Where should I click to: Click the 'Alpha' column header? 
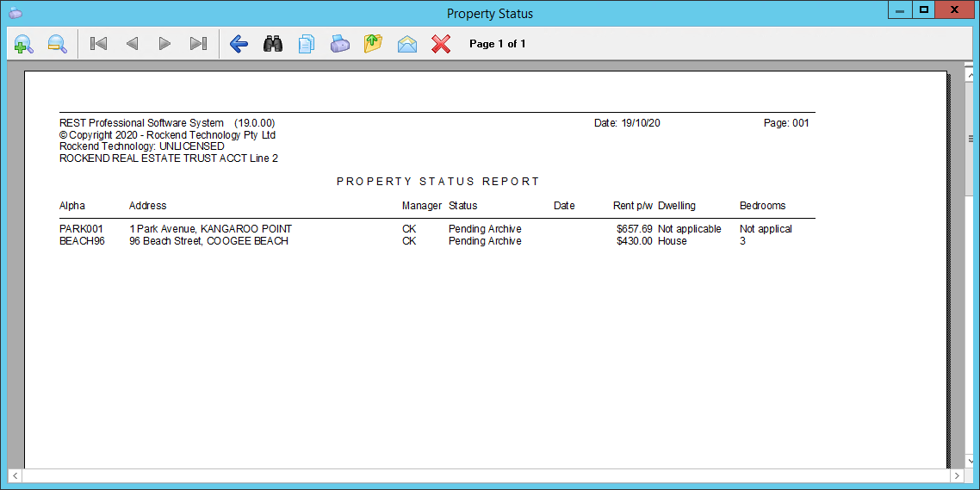71,206
